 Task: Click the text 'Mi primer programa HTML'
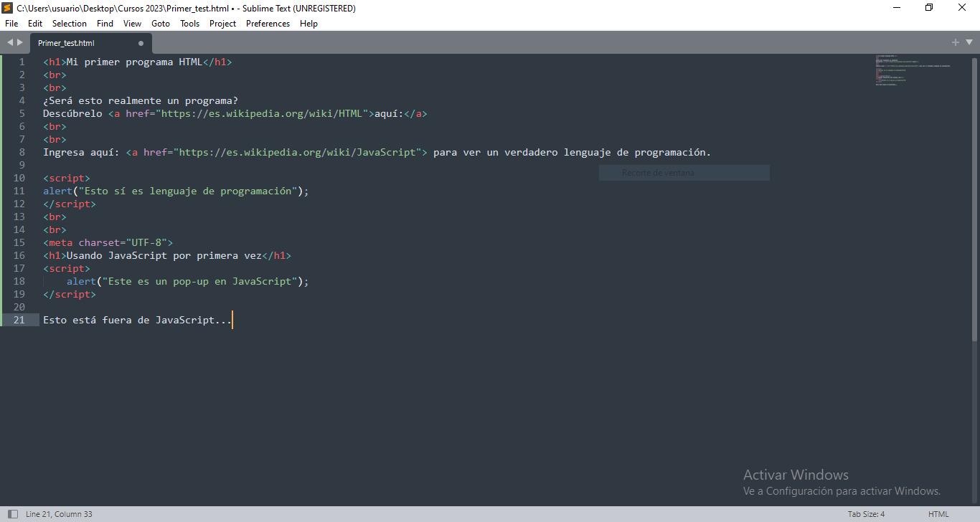(134, 62)
